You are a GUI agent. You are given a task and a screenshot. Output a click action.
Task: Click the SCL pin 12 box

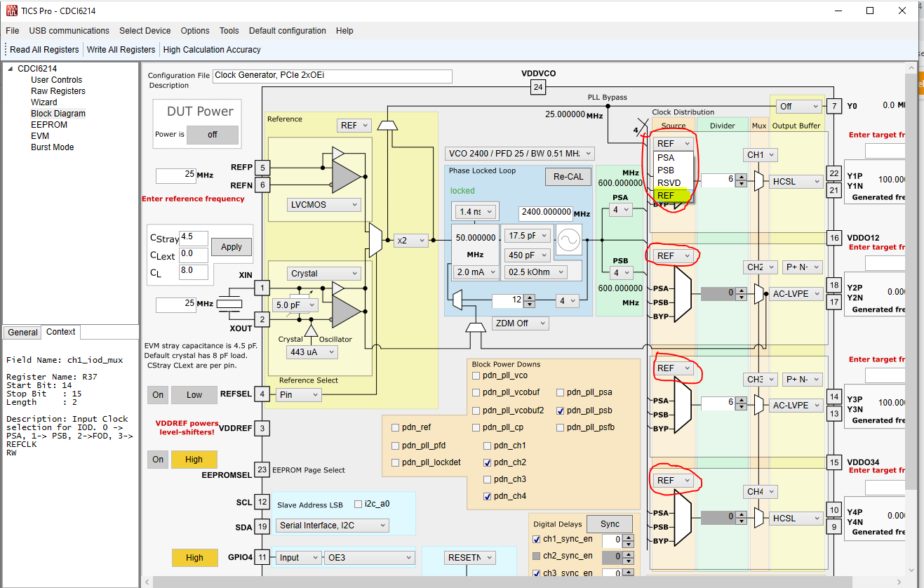pos(262,502)
